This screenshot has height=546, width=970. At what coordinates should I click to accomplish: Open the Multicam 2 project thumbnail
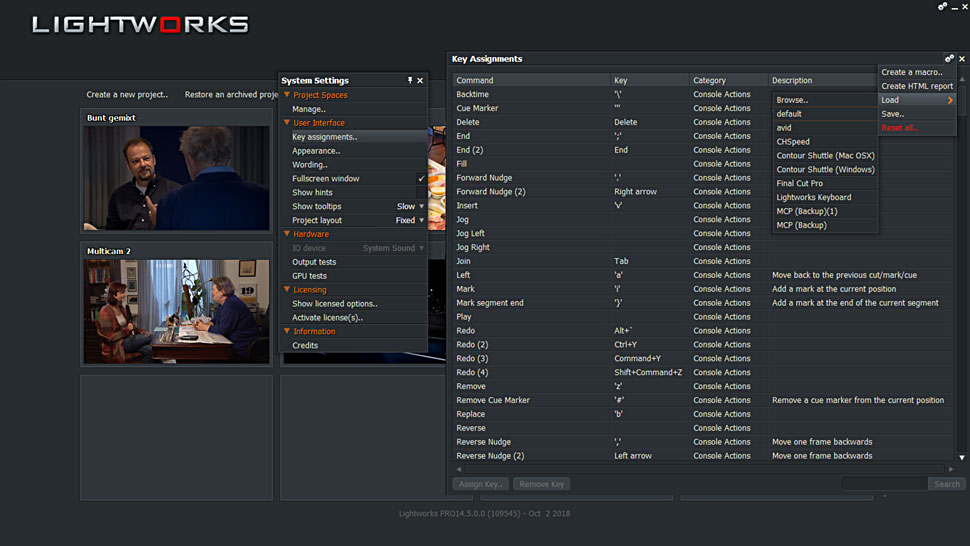(176, 311)
